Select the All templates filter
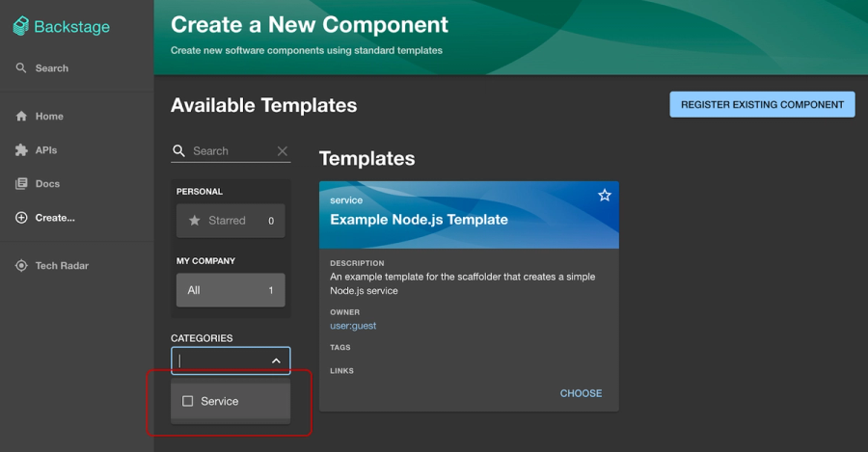868x452 pixels. 231,290
